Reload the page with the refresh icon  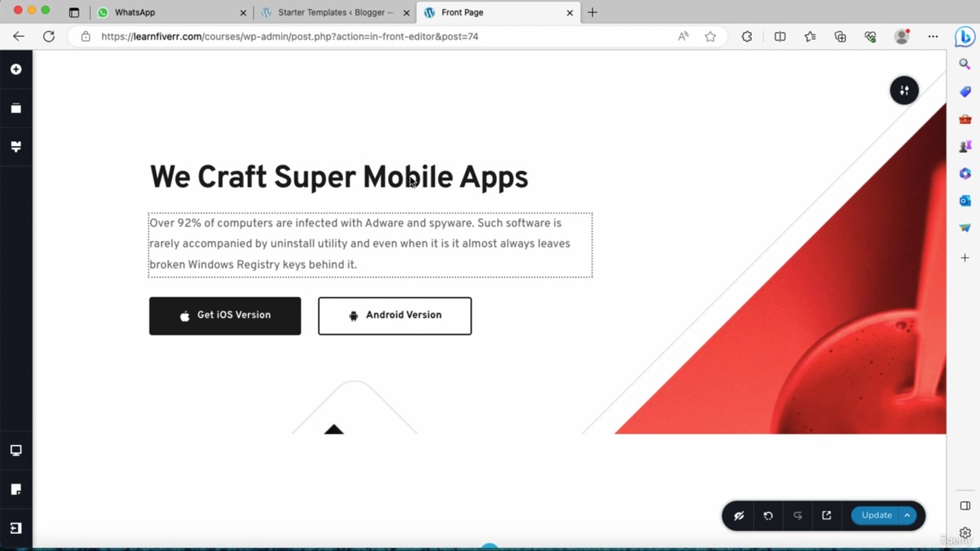[49, 36]
